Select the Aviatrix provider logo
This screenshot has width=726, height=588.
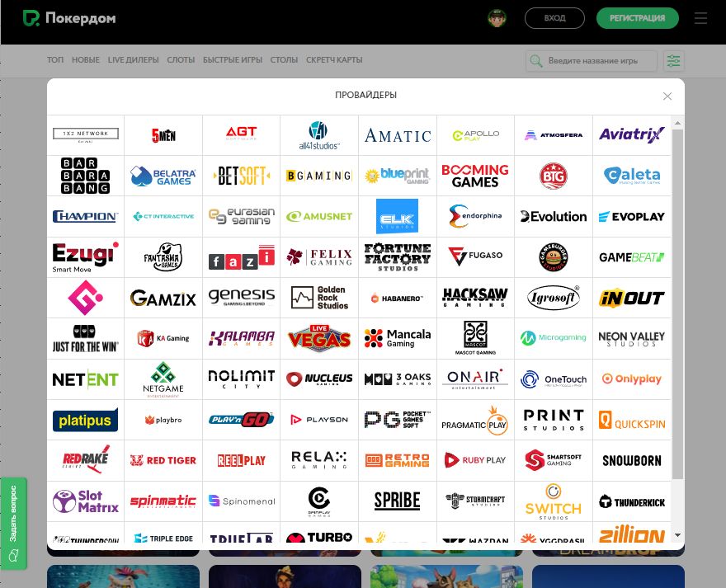coord(631,134)
